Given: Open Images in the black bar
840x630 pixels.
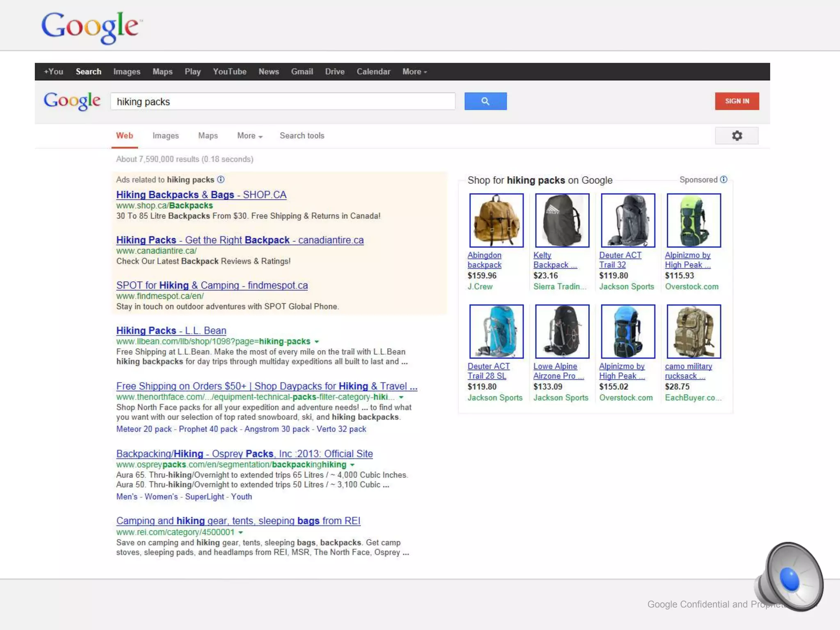Looking at the screenshot, I should [x=127, y=72].
